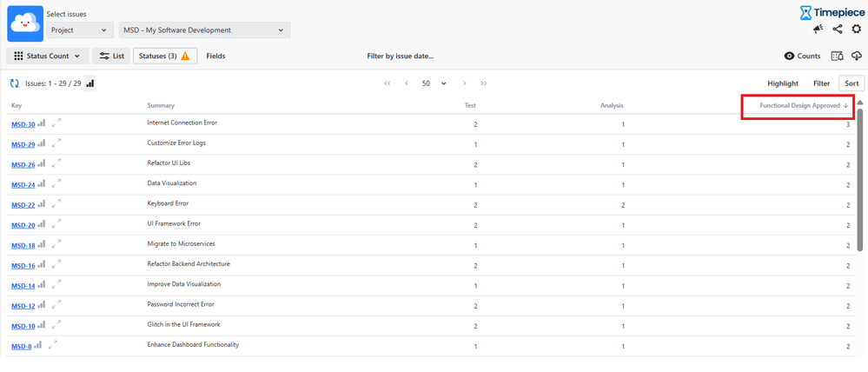868x372 pixels.
Task: Open the Statuses (3) menu
Action: coord(164,56)
